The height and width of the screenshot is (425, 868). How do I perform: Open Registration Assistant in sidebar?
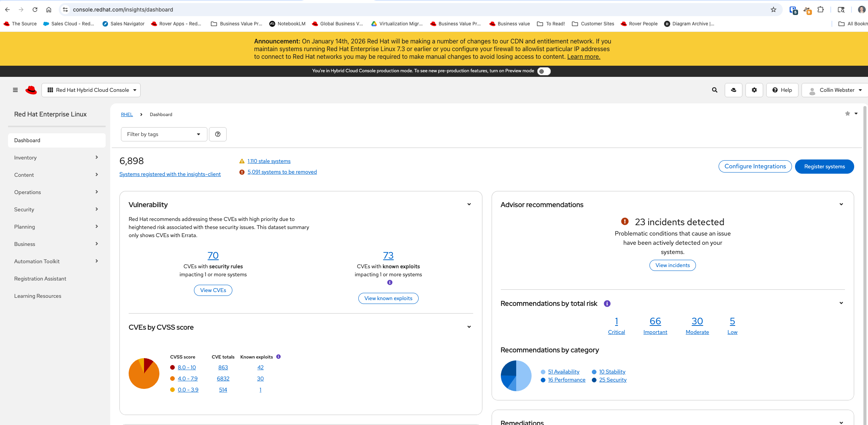tap(40, 279)
